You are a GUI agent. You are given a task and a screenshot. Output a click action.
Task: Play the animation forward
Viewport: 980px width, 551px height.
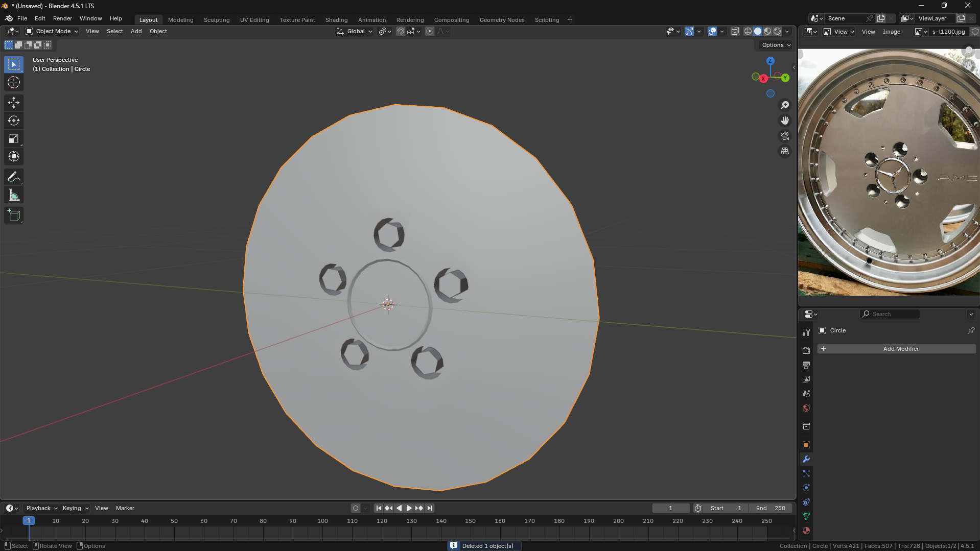[x=409, y=508]
